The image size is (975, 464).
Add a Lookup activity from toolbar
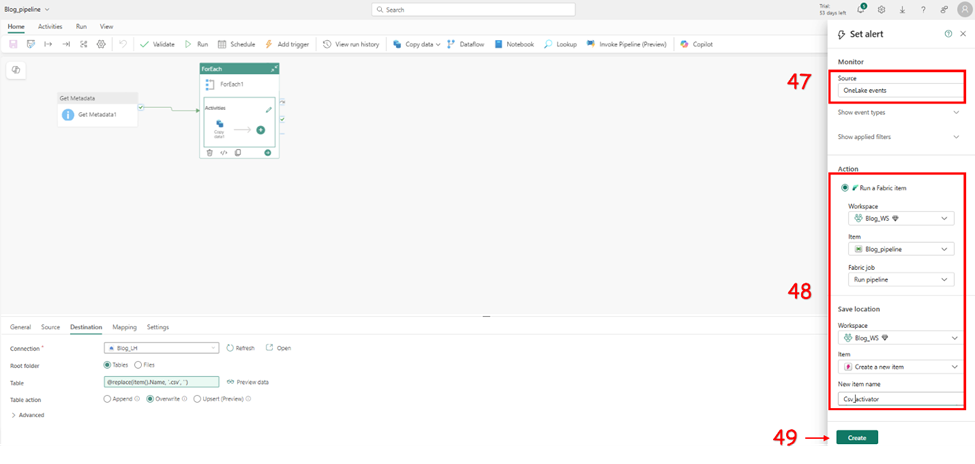[560, 44]
